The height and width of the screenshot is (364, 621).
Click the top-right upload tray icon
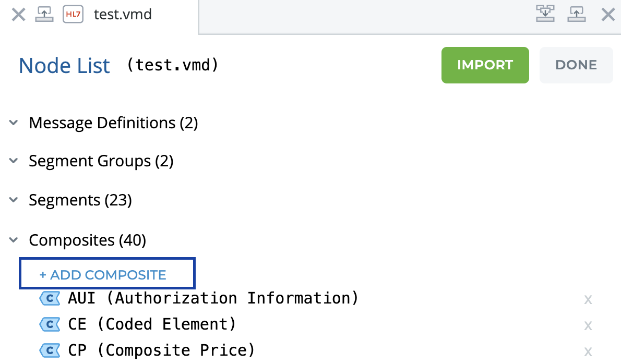pyautogui.click(x=577, y=14)
